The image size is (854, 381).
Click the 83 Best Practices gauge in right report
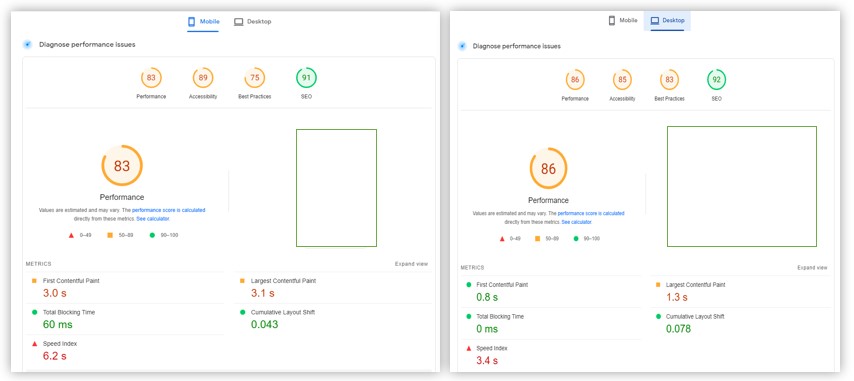coord(669,80)
